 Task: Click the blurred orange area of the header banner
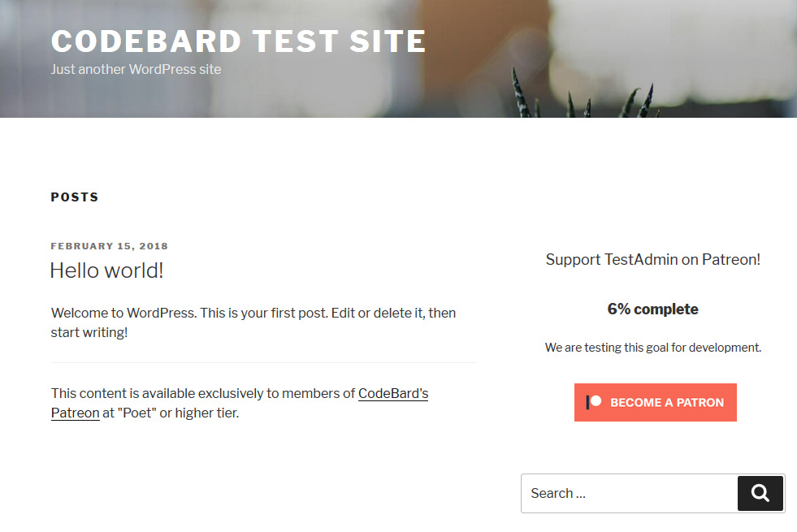[483, 51]
